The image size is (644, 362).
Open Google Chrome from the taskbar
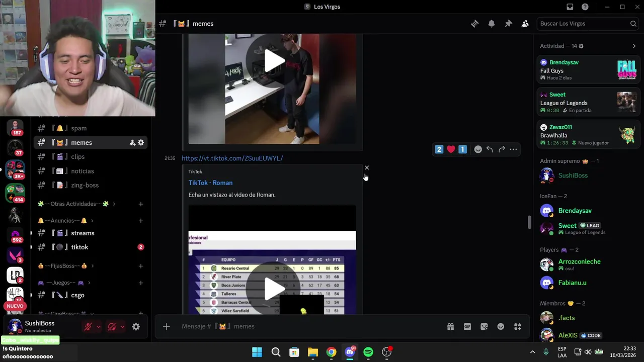[331, 352]
